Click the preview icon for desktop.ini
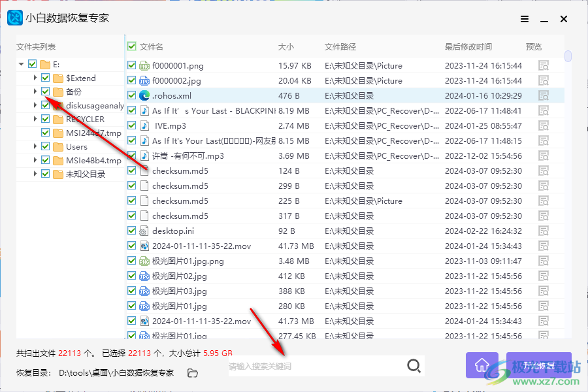This screenshot has height=392, width=588. click(x=544, y=231)
